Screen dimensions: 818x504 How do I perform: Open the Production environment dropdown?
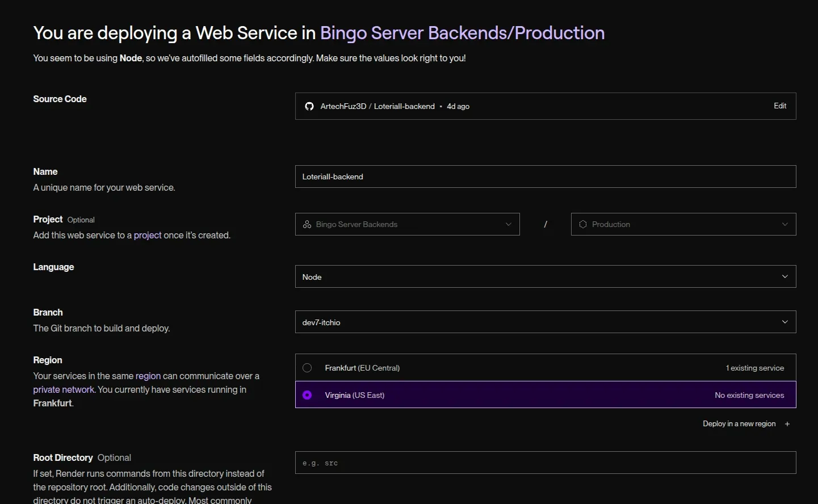tap(683, 224)
